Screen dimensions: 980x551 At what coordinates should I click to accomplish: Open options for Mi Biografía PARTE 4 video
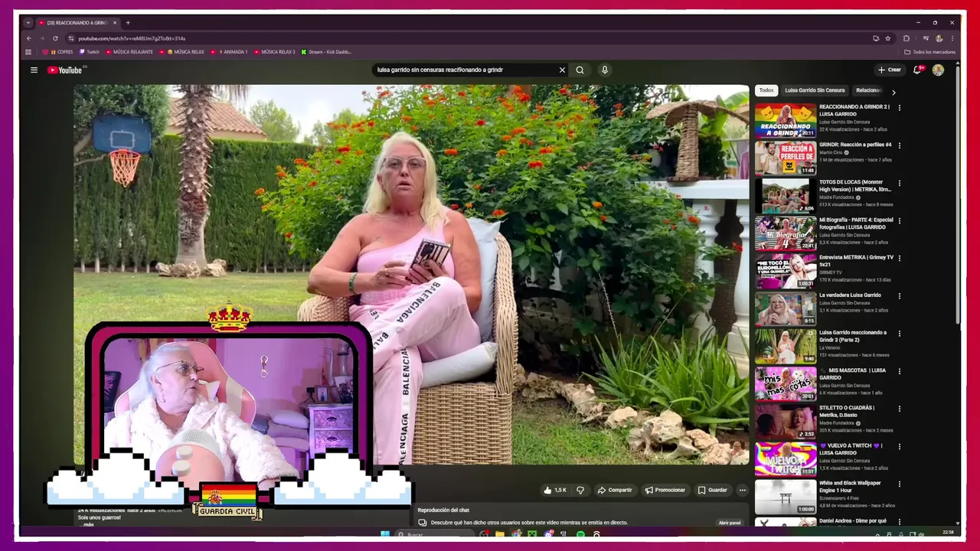coord(900,220)
